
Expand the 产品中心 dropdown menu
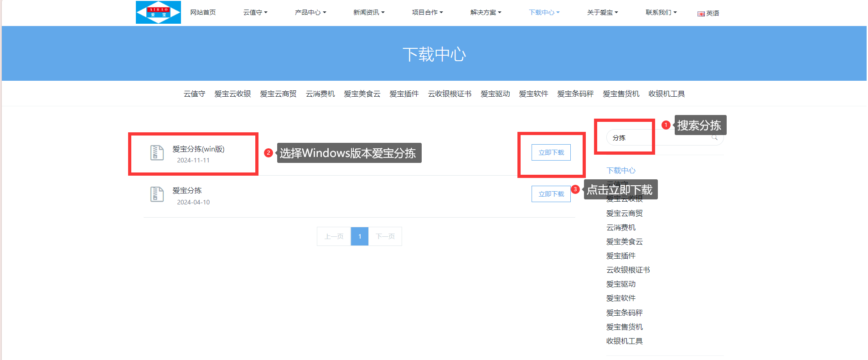(310, 12)
